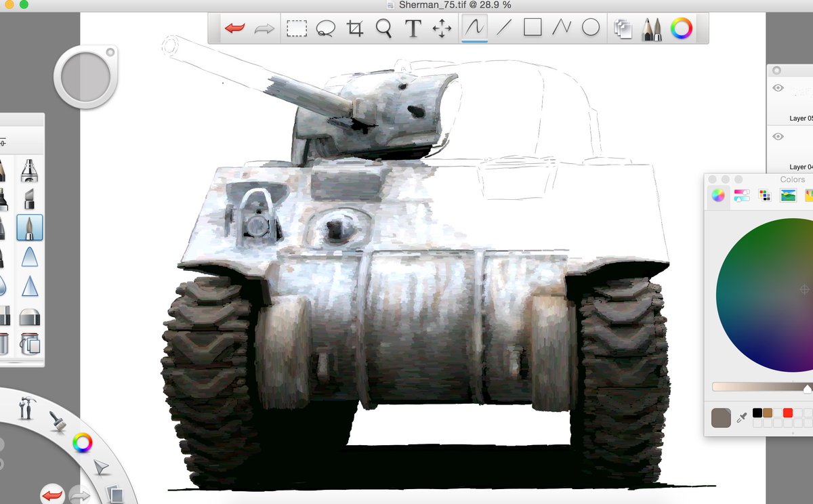The width and height of the screenshot is (813, 504).
Task: Select the flood fill bucket tool
Action: coord(28,344)
